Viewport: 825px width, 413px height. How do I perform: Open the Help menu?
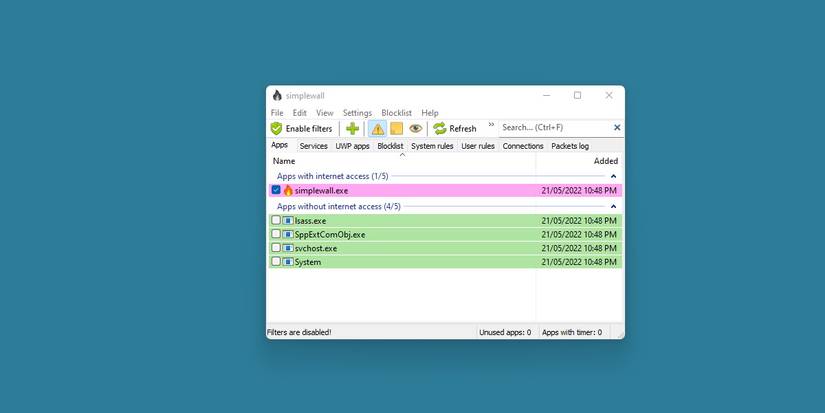click(x=429, y=113)
